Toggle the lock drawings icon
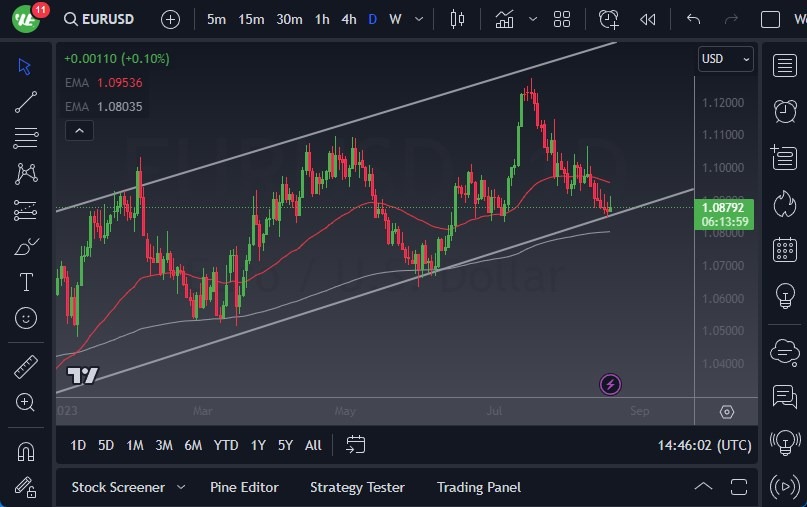 pos(26,487)
